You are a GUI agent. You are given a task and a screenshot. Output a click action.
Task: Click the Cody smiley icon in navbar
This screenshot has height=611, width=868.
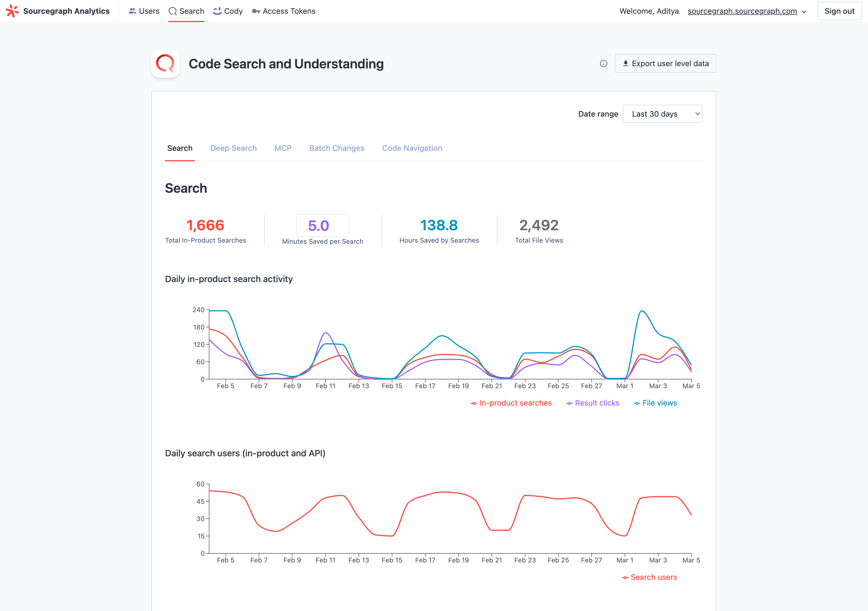[217, 11]
